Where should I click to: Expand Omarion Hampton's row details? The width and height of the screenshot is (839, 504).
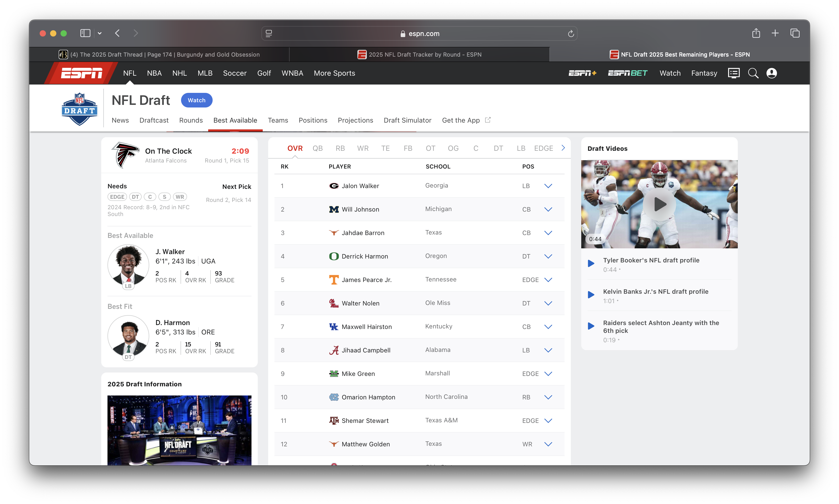(x=548, y=397)
